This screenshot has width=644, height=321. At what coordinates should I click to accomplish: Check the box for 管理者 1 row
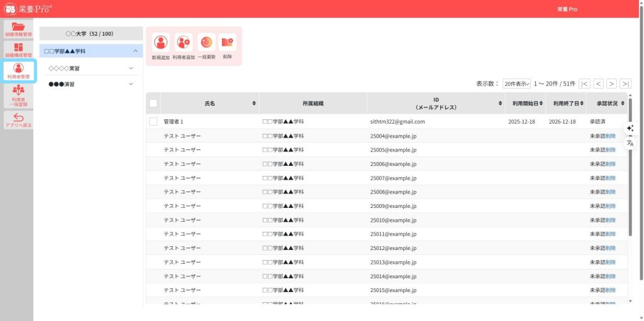coord(153,121)
